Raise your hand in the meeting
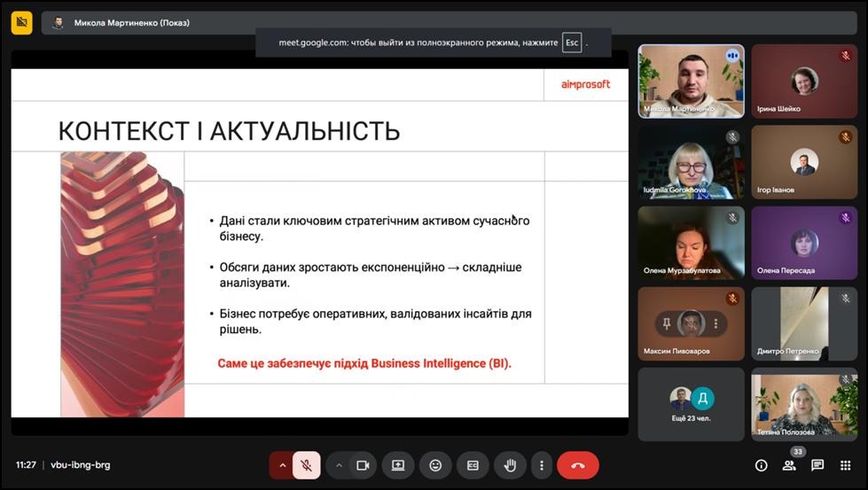 tap(510, 465)
